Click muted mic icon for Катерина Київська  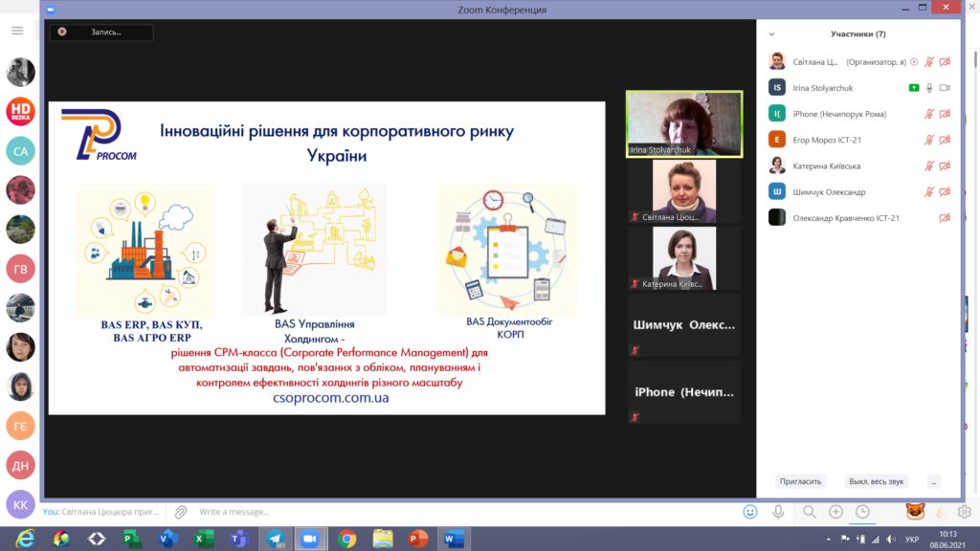pos(929,166)
